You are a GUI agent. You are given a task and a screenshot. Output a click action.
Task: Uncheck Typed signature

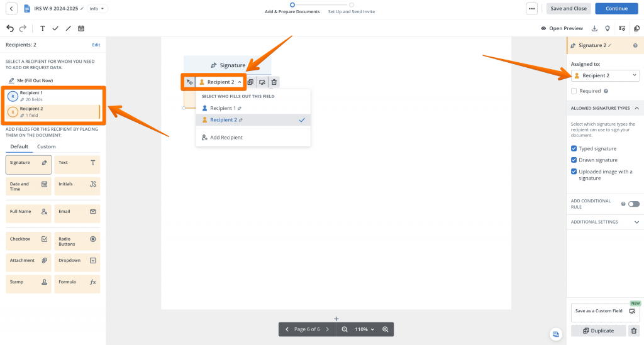click(x=574, y=148)
